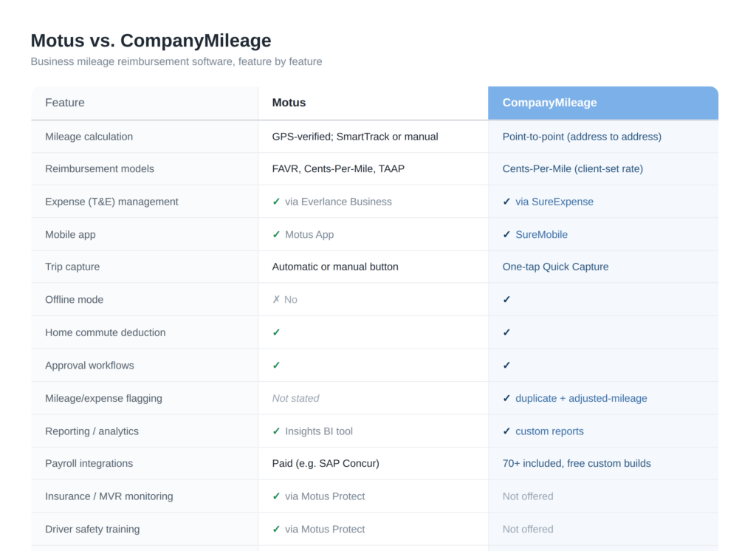Click the 'SureMobile' text
The width and height of the screenshot is (756, 551).
(541, 234)
